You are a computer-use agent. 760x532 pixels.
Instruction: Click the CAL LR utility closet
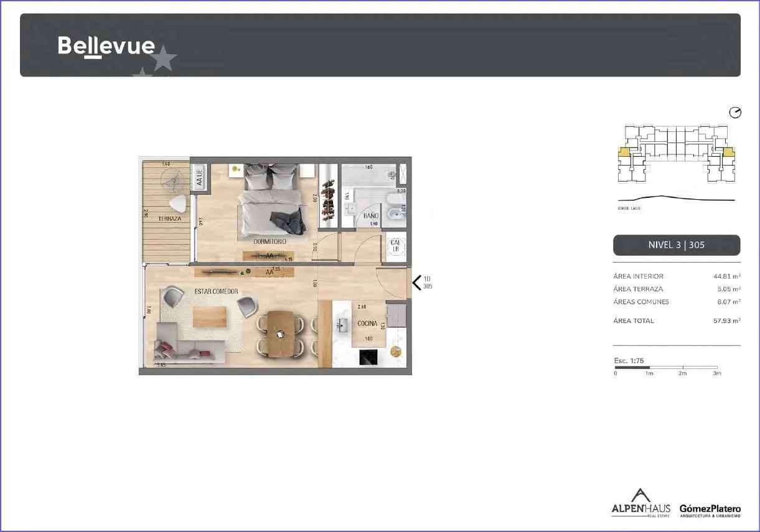coord(395,245)
